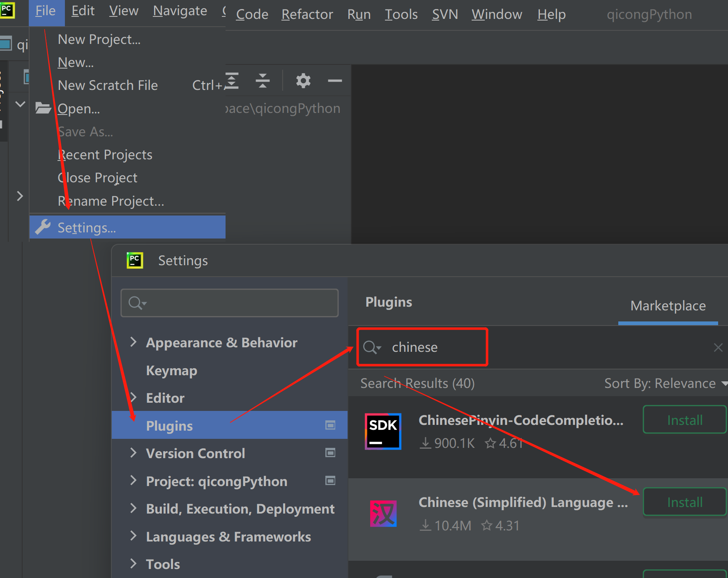Screen dimensions: 728x578
Task: Expand the Languages & Frameworks section
Action: [133, 536]
